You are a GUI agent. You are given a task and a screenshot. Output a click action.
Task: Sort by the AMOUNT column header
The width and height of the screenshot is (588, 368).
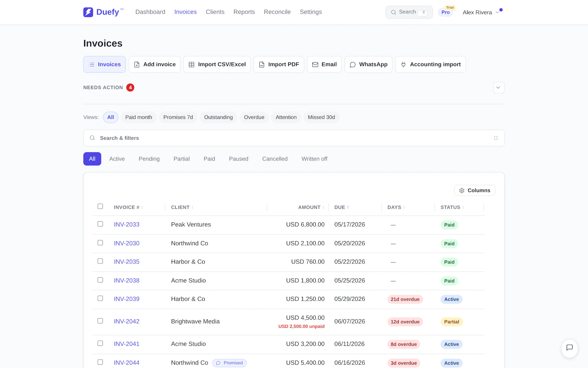pos(311,208)
